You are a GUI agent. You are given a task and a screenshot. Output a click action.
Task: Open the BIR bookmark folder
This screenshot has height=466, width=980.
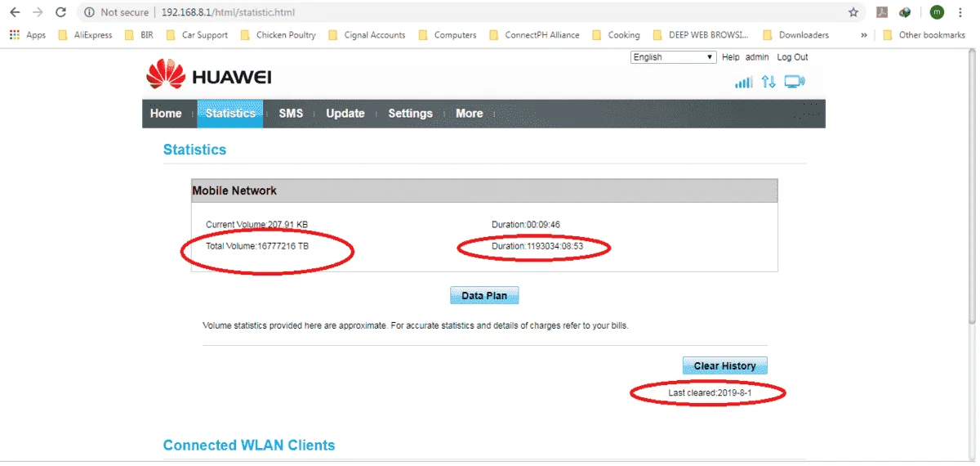(x=140, y=35)
